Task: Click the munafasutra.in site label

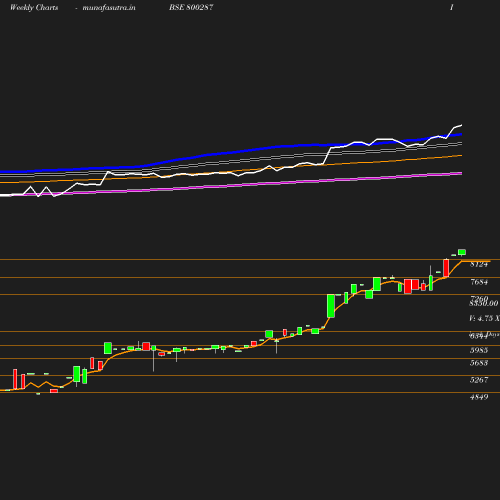Action: click(109, 7)
